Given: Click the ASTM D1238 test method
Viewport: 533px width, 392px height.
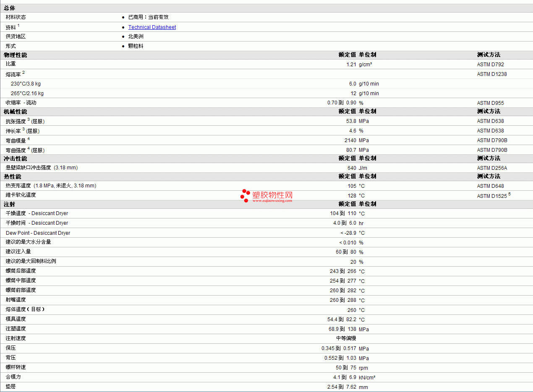Looking at the screenshot, I should point(492,74).
